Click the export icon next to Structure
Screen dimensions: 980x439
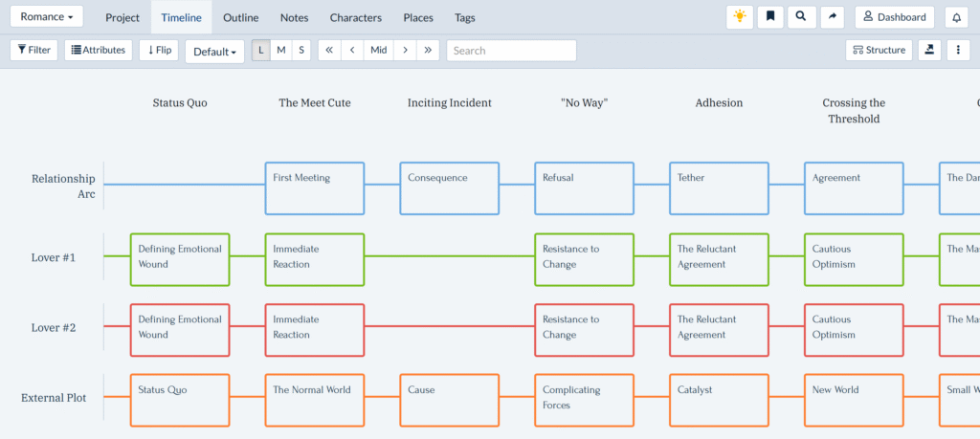(928, 51)
